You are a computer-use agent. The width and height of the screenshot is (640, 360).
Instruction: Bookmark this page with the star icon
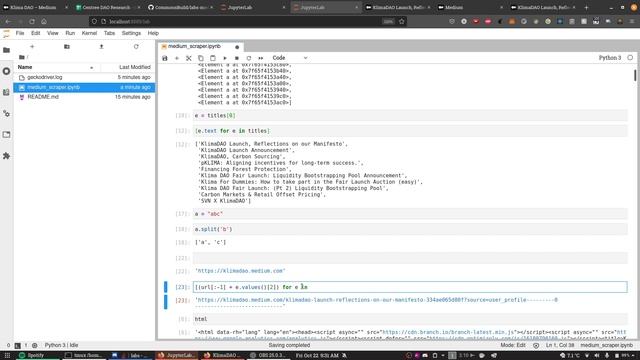point(402,21)
